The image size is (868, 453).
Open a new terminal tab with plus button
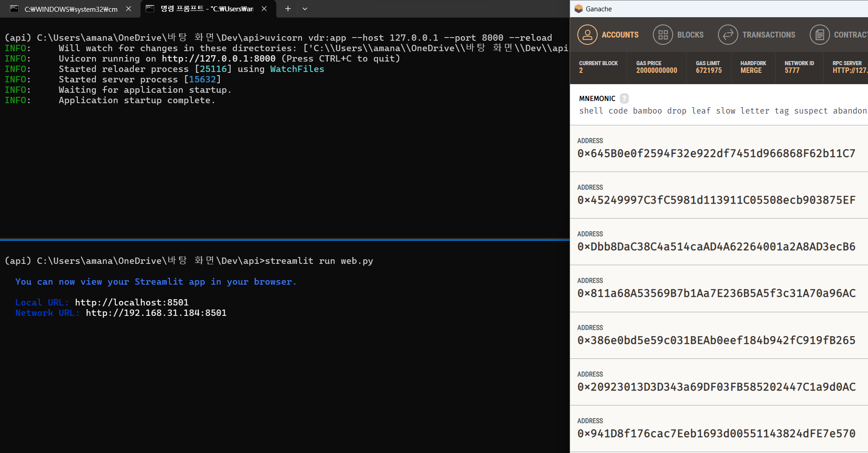(x=288, y=9)
